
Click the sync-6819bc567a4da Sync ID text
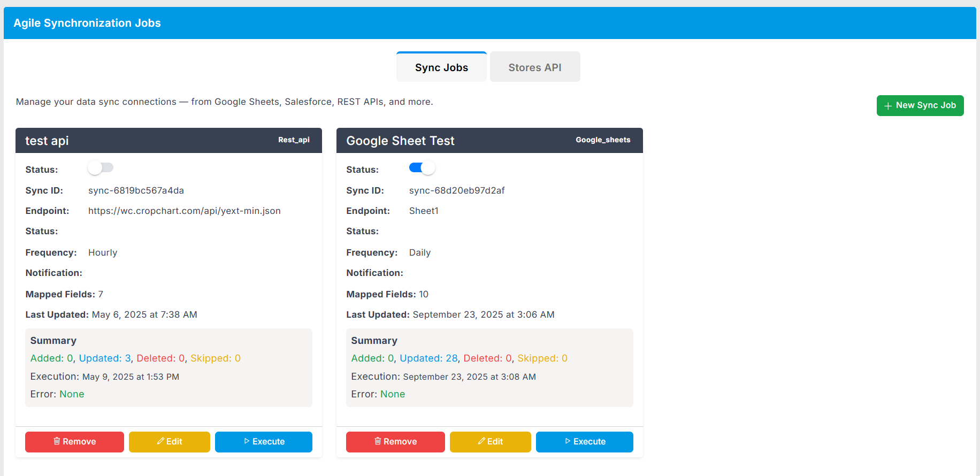click(136, 190)
